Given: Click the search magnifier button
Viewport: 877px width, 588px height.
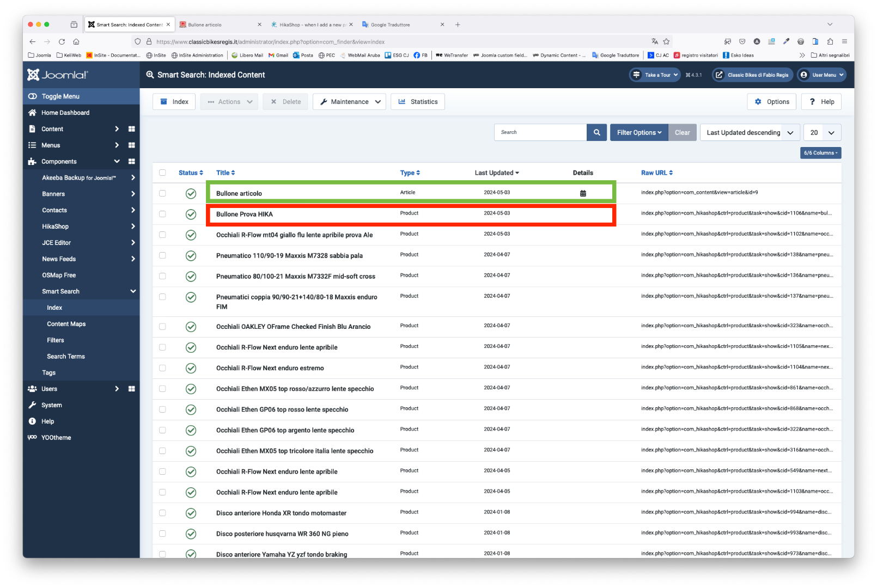Looking at the screenshot, I should pyautogui.click(x=596, y=132).
